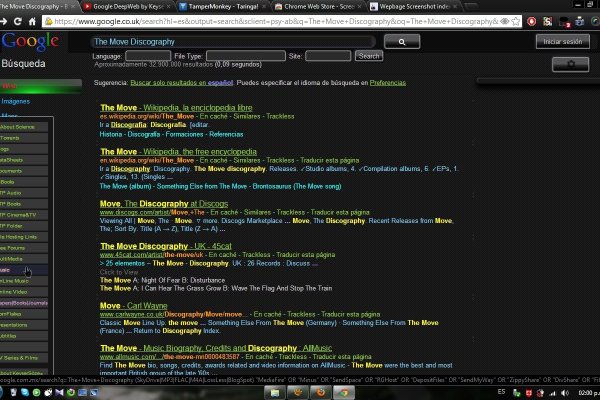
Task: Open the Brontosaurus (The Move song) sublink
Action: coord(297,186)
